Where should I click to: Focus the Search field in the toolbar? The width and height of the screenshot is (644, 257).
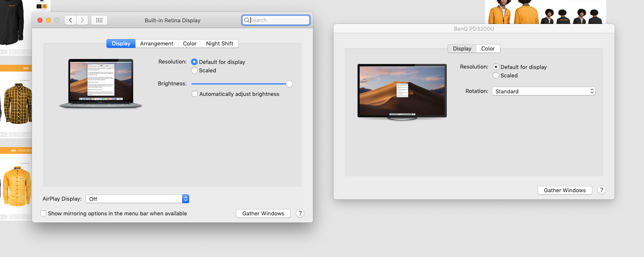276,20
